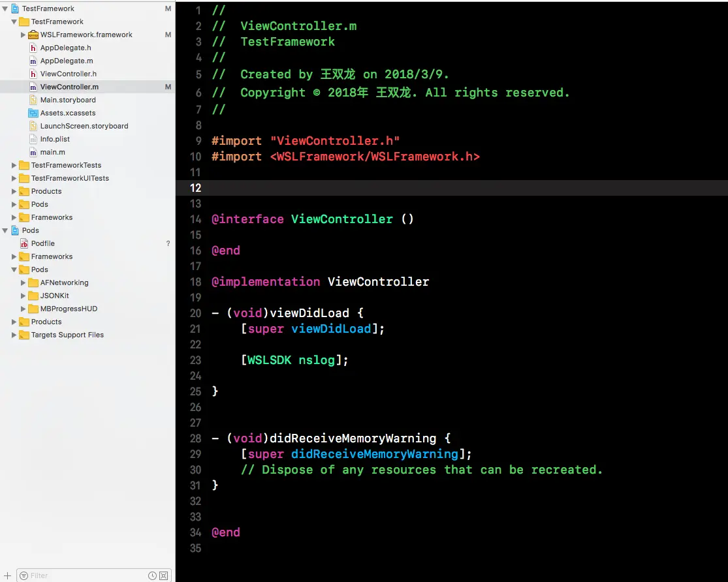Collapse the TestFramework project root triangle

pos(5,8)
